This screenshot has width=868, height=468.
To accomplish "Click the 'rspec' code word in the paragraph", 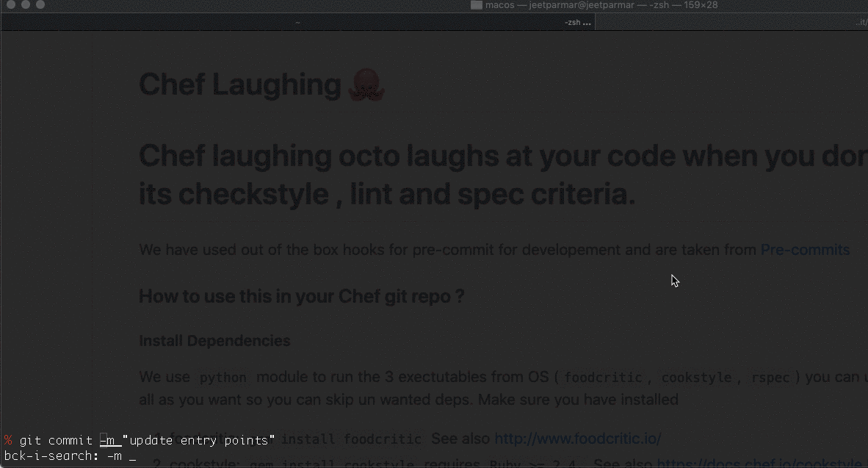I will point(770,378).
